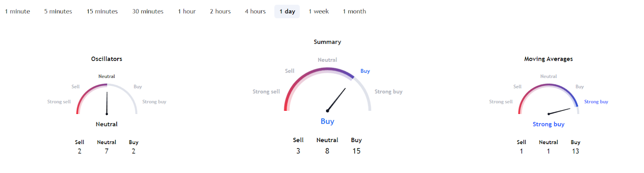The image size is (644, 173).
Task: Switch to the 5 minutes timeframe
Action: click(58, 12)
